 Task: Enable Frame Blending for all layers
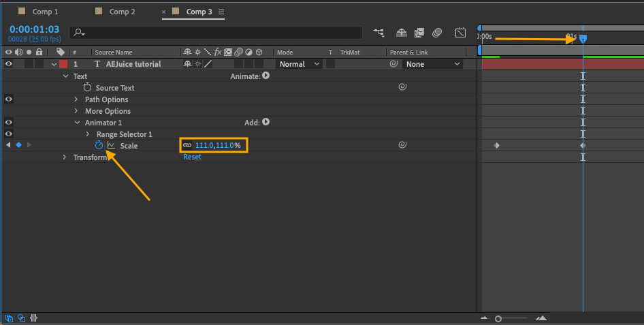click(419, 33)
